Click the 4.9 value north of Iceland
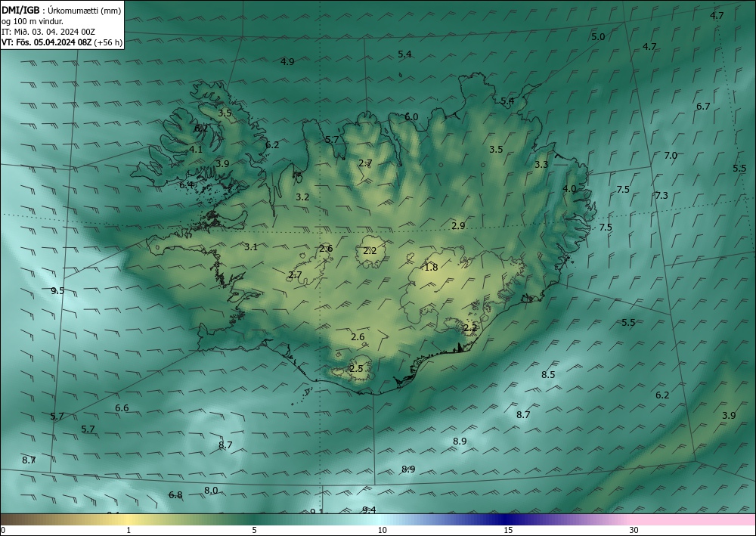 coord(287,62)
